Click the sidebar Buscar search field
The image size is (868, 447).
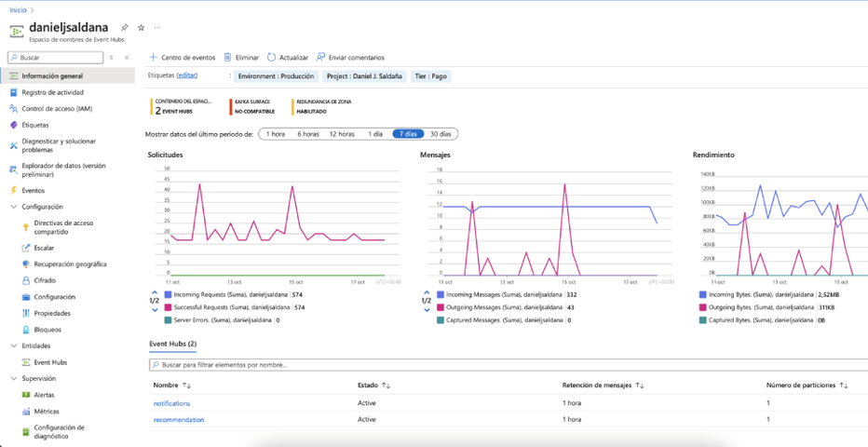pyautogui.click(x=55, y=58)
